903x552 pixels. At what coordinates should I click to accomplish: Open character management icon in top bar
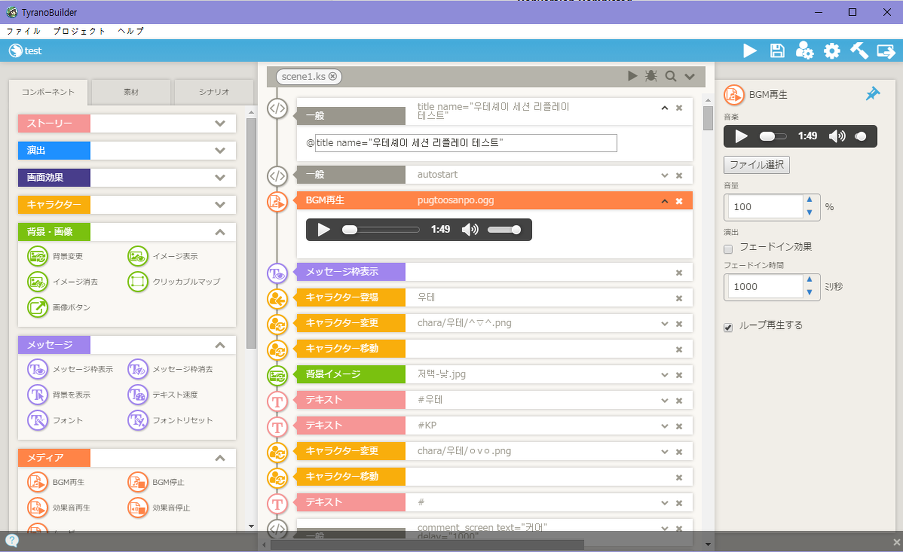[x=805, y=51]
